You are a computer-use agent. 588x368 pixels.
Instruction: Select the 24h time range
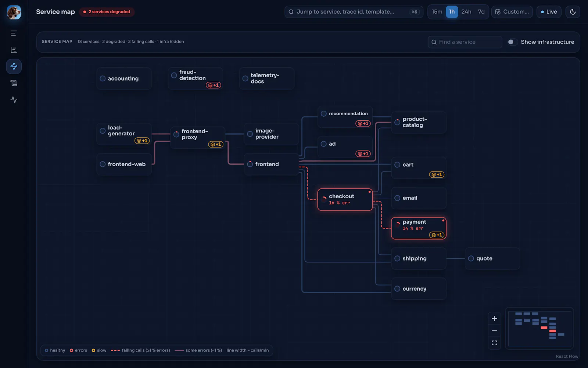(x=466, y=12)
